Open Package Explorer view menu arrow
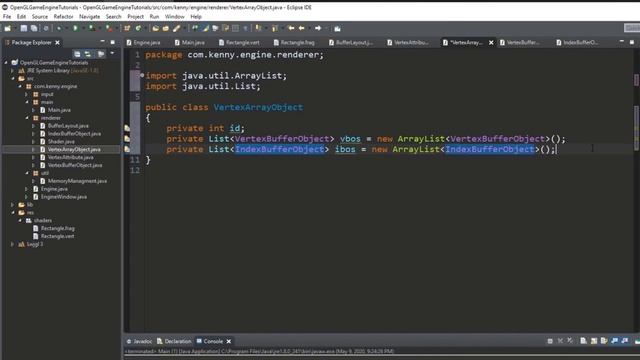 pyautogui.click(x=112, y=53)
